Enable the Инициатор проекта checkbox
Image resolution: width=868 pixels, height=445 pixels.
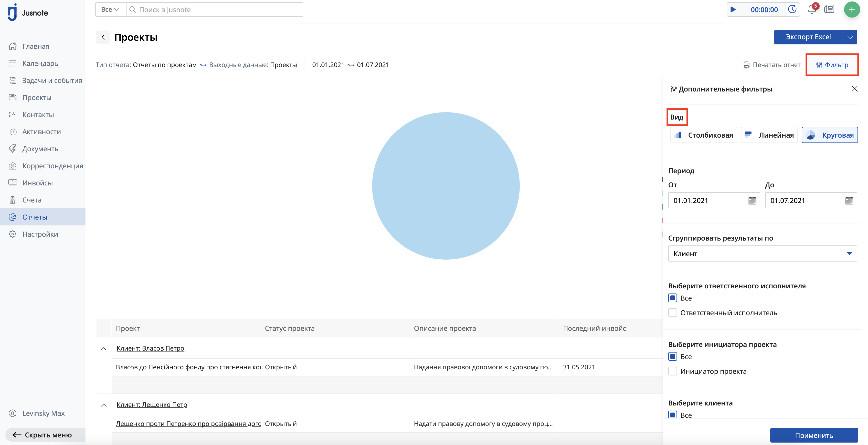(673, 371)
